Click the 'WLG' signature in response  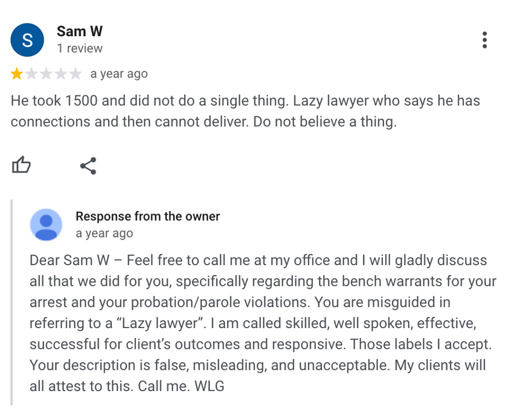pos(209,386)
